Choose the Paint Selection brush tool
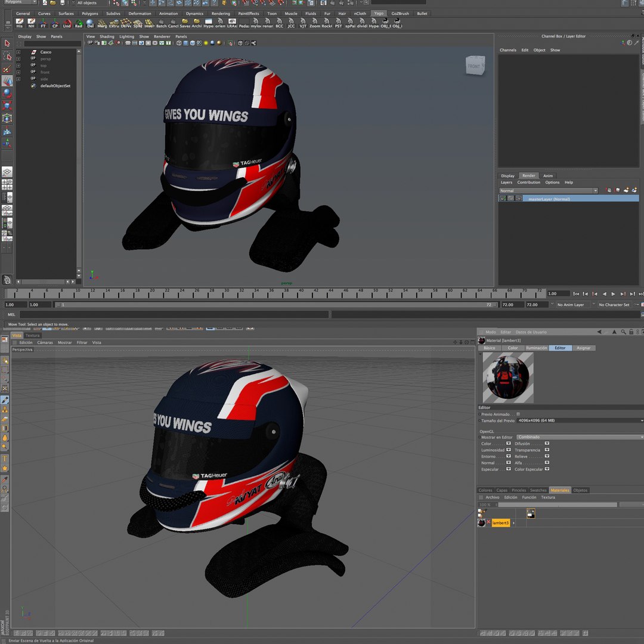Screen dimensions: 644x644 7,69
